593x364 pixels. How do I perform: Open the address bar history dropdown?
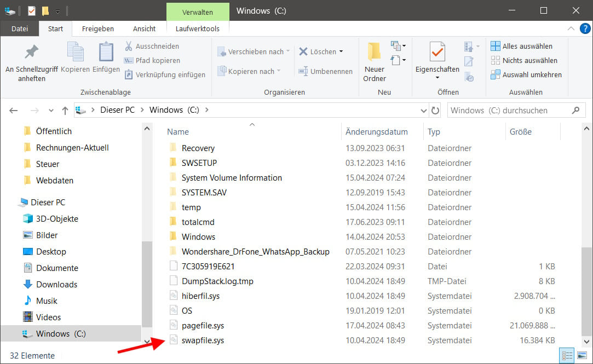point(424,110)
